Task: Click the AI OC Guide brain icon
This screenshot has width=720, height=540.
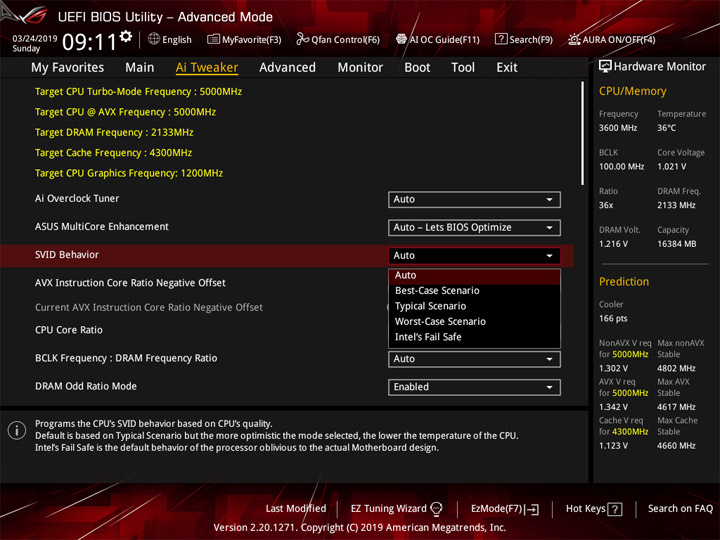Action: (x=401, y=39)
